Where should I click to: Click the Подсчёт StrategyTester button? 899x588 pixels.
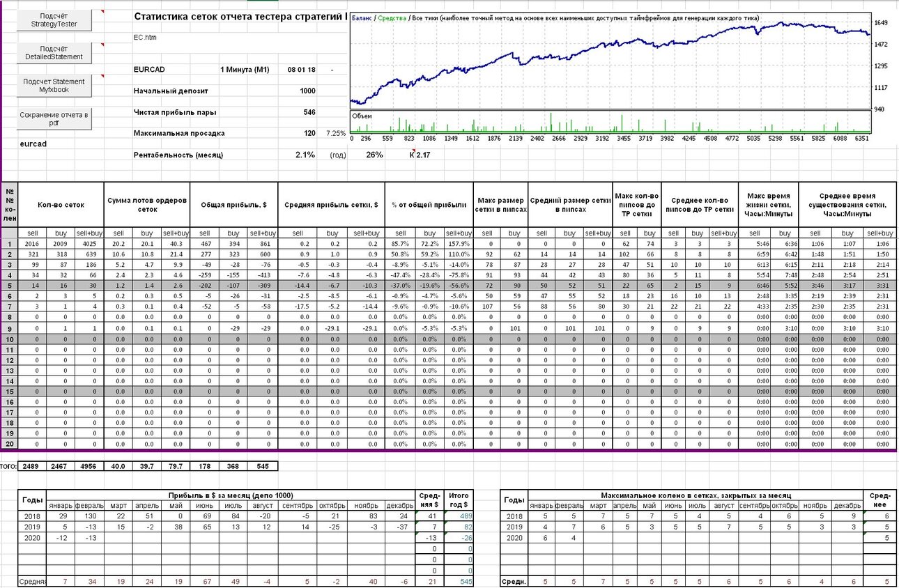[x=54, y=20]
